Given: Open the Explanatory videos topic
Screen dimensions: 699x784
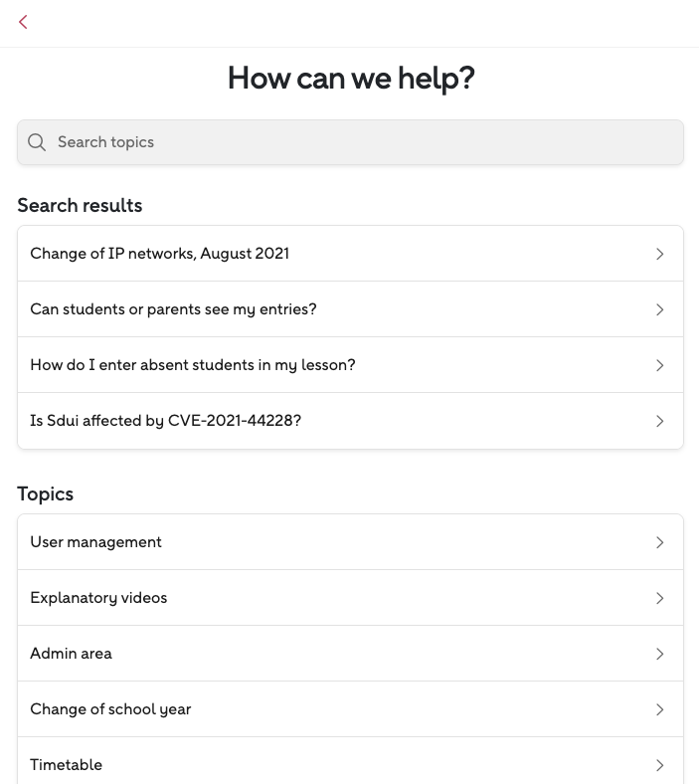Looking at the screenshot, I should point(99,598).
